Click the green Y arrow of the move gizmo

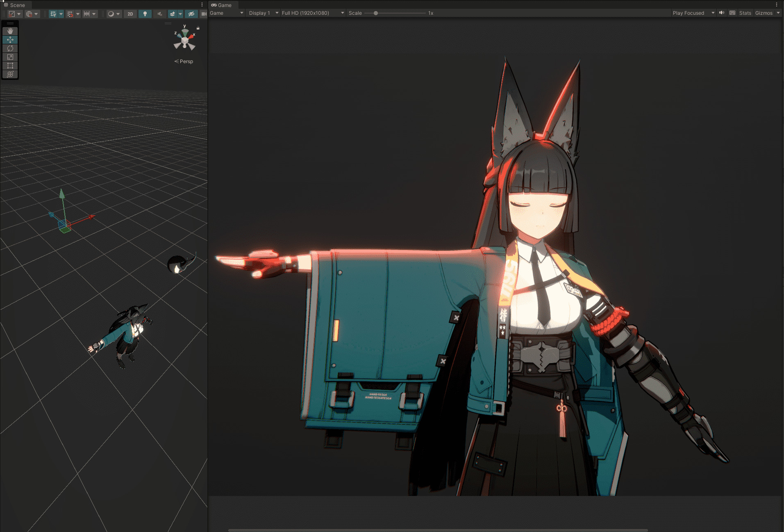tap(62, 194)
